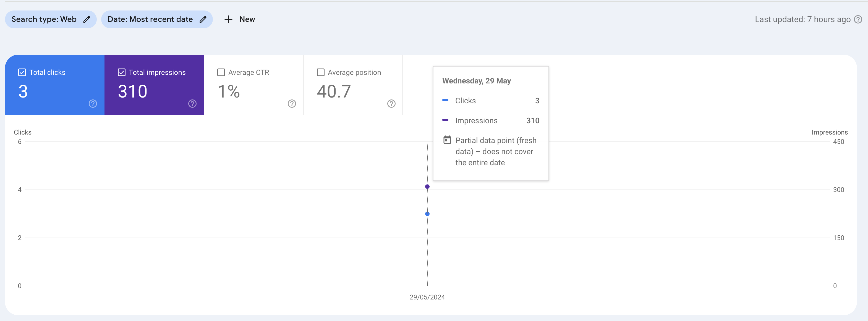
Task: Open help for Total impressions metric
Action: pos(192,104)
